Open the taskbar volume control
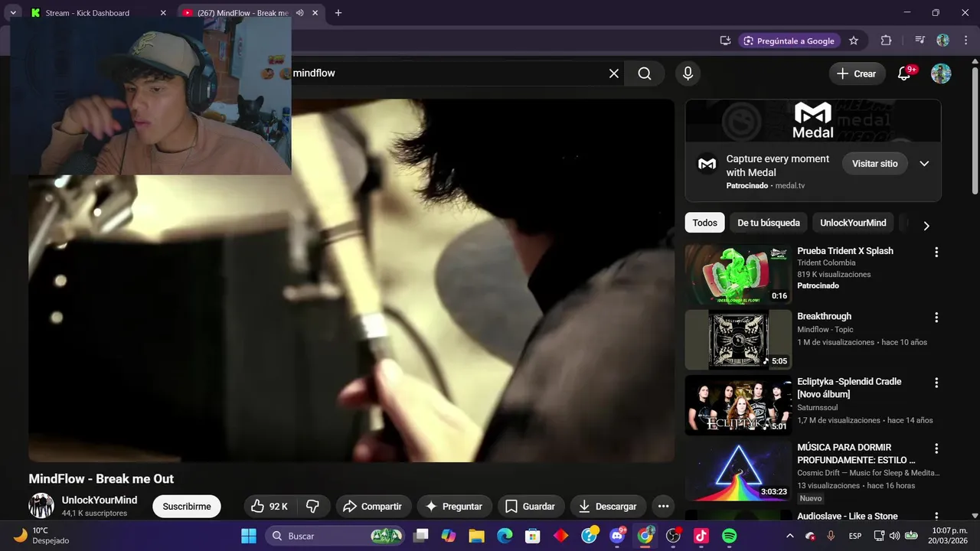 [894, 536]
